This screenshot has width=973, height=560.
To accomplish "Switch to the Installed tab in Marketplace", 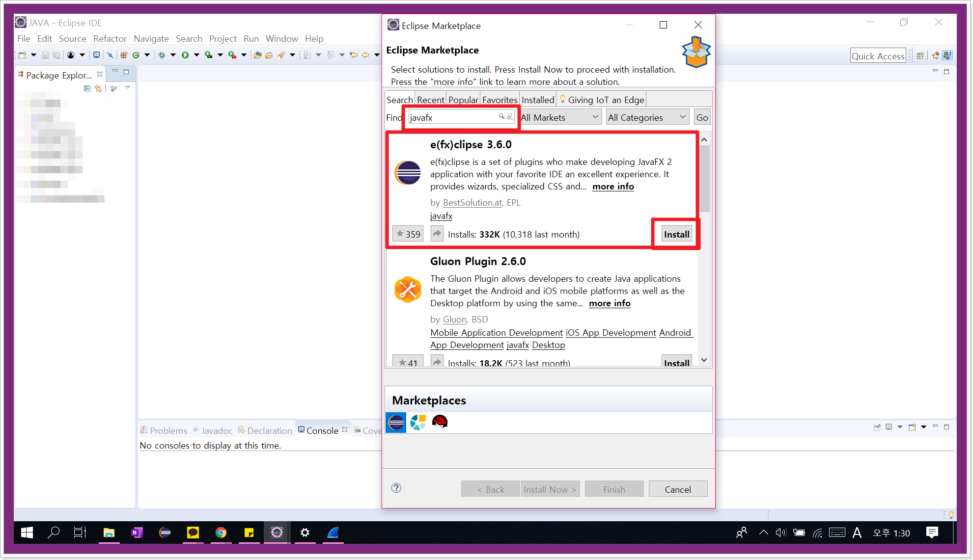I will (x=538, y=100).
